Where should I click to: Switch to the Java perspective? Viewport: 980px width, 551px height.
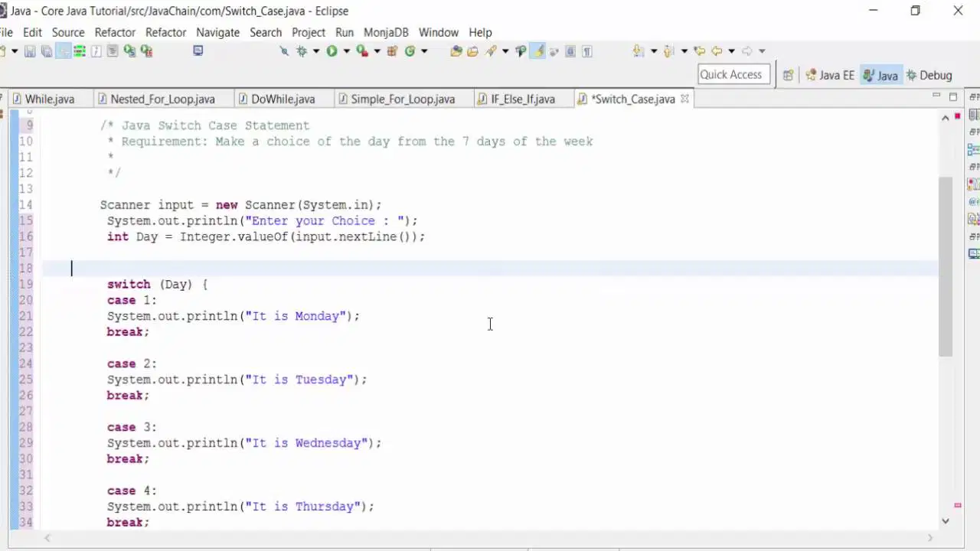pos(880,75)
